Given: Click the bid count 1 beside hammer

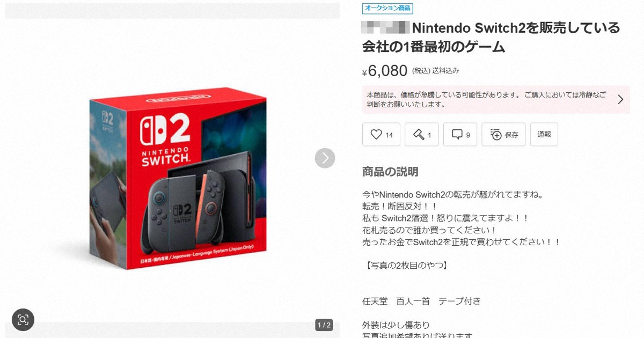Looking at the screenshot, I should pos(429,135).
